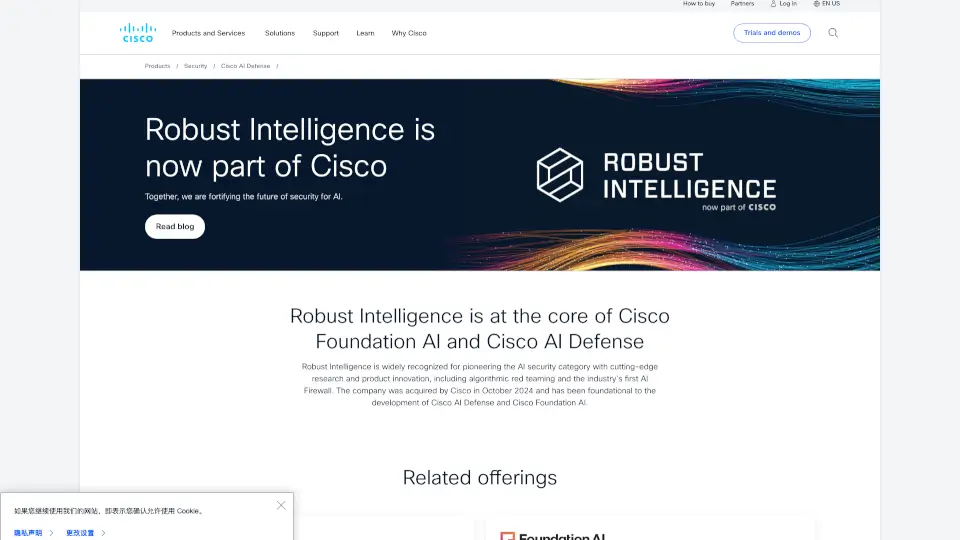Screen dimensions: 960x540
Task: Click the Foundation AI card title
Action: click(x=562, y=536)
